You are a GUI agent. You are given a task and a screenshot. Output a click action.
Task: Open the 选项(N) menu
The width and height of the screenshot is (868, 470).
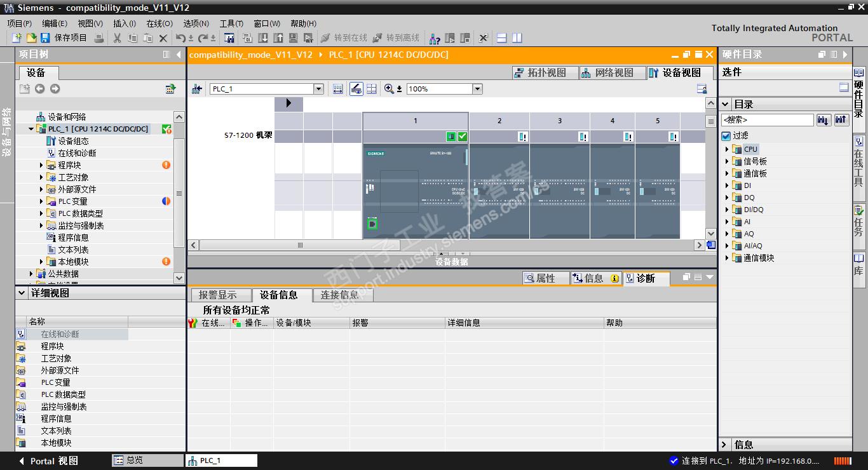tap(196, 23)
